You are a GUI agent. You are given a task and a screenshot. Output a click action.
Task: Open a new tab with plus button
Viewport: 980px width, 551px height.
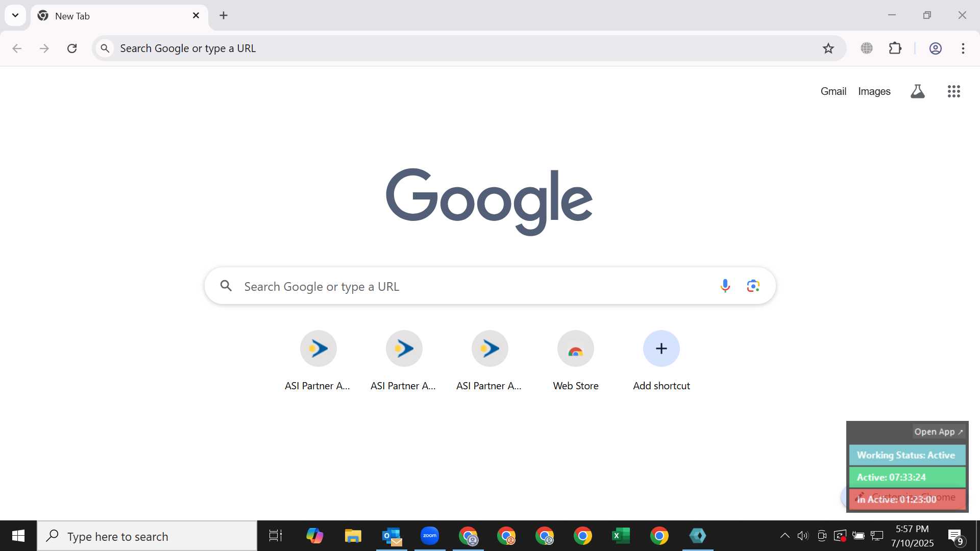pyautogui.click(x=224, y=15)
